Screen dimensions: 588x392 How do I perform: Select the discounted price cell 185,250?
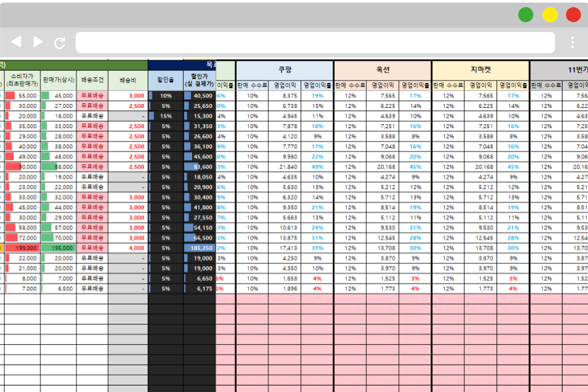click(x=199, y=248)
